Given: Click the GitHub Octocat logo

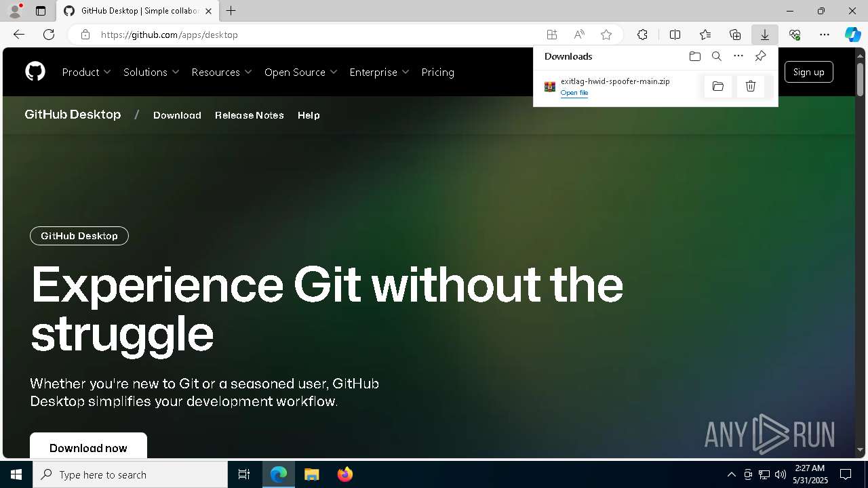Looking at the screenshot, I should point(35,71).
